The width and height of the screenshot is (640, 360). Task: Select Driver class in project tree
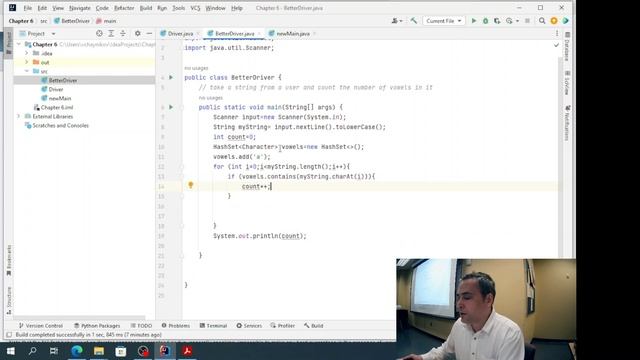(x=56, y=89)
